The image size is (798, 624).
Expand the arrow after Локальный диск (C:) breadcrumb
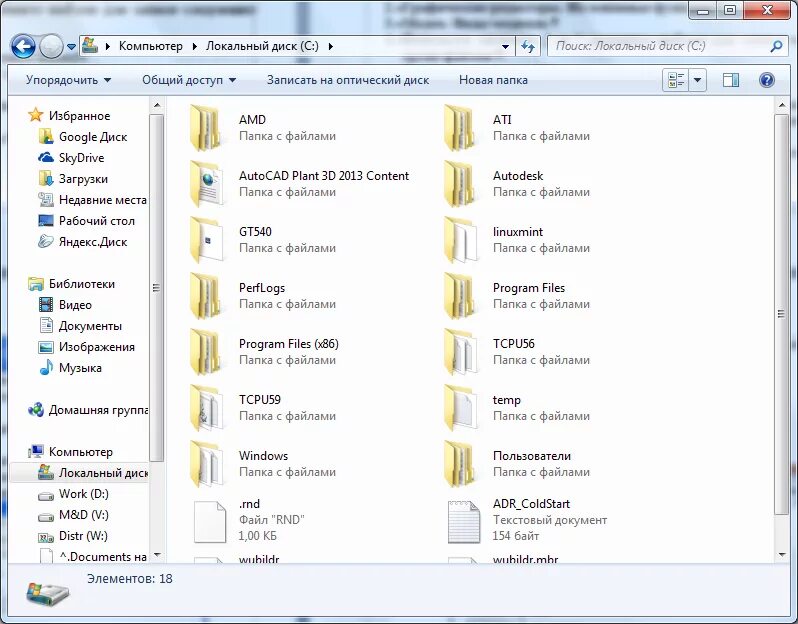click(x=331, y=46)
